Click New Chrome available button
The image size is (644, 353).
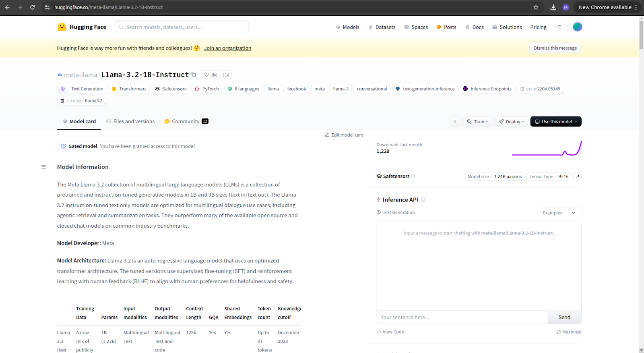[605, 7]
